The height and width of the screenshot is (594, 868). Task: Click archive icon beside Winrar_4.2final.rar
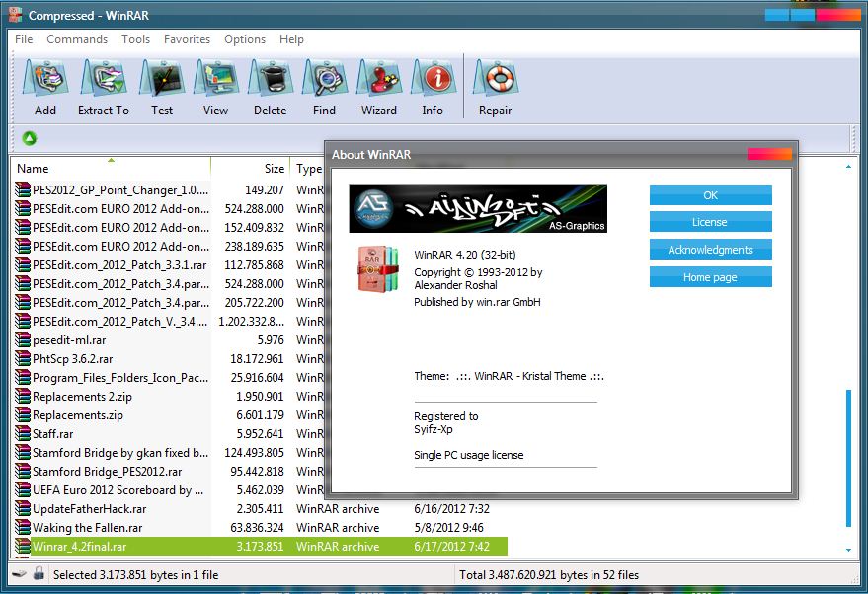pos(23,546)
